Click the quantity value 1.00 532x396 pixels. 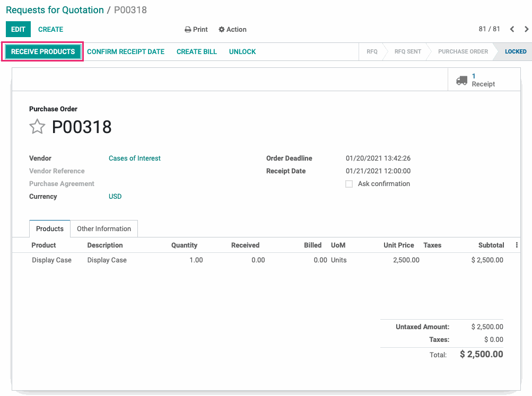click(x=196, y=260)
